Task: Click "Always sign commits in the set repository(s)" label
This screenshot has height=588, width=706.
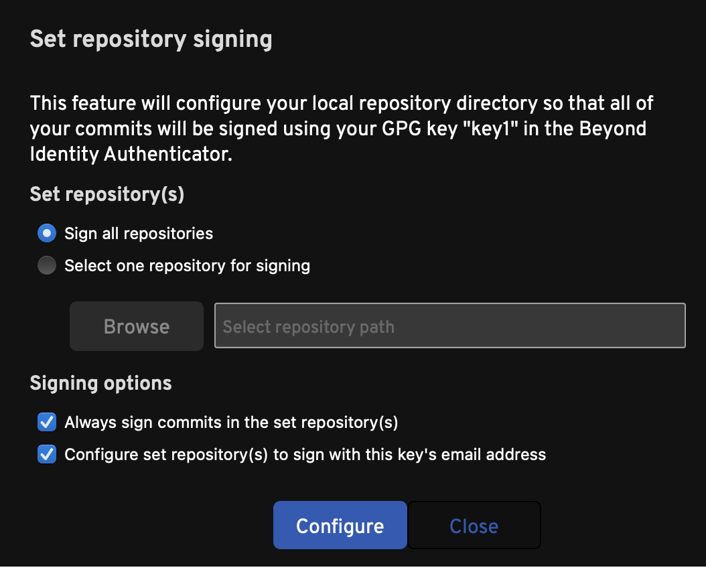Action: 231,423
